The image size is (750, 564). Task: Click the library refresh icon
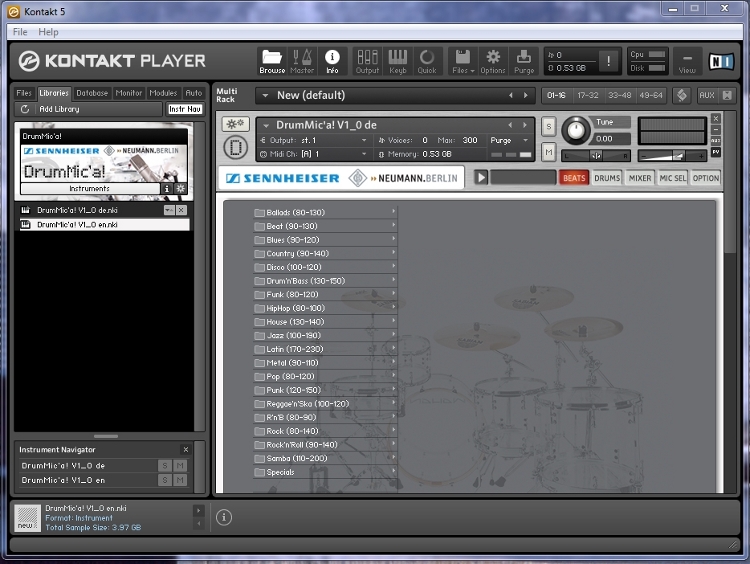(x=25, y=109)
